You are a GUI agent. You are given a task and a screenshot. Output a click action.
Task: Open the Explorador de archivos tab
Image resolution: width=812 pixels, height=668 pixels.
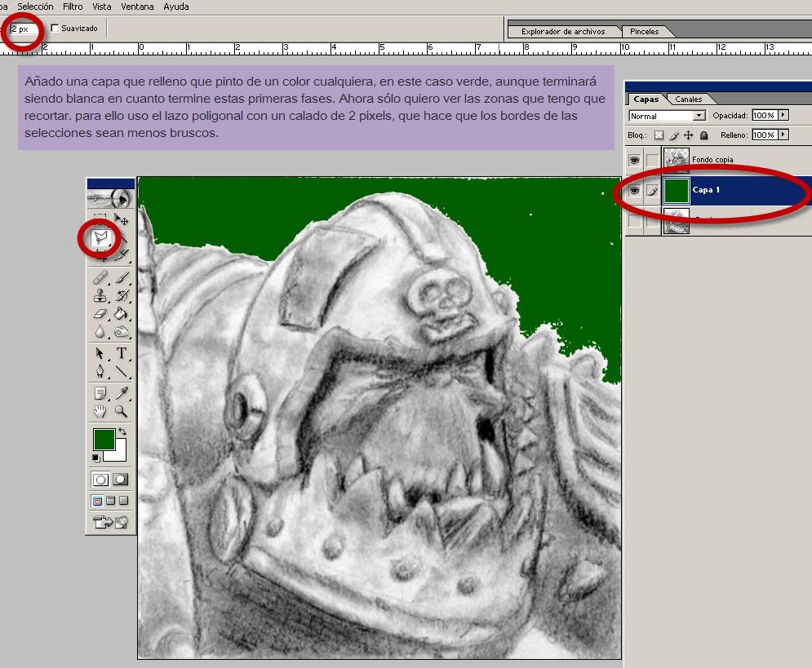563,32
